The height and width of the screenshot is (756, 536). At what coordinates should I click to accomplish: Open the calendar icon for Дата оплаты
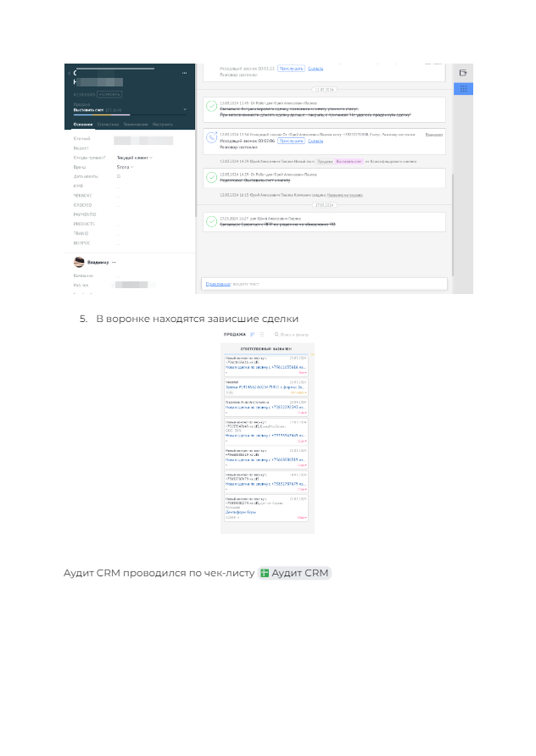(x=119, y=176)
